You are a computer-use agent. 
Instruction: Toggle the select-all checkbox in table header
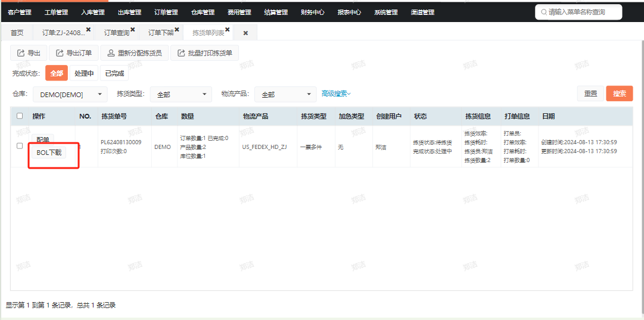pos(20,116)
